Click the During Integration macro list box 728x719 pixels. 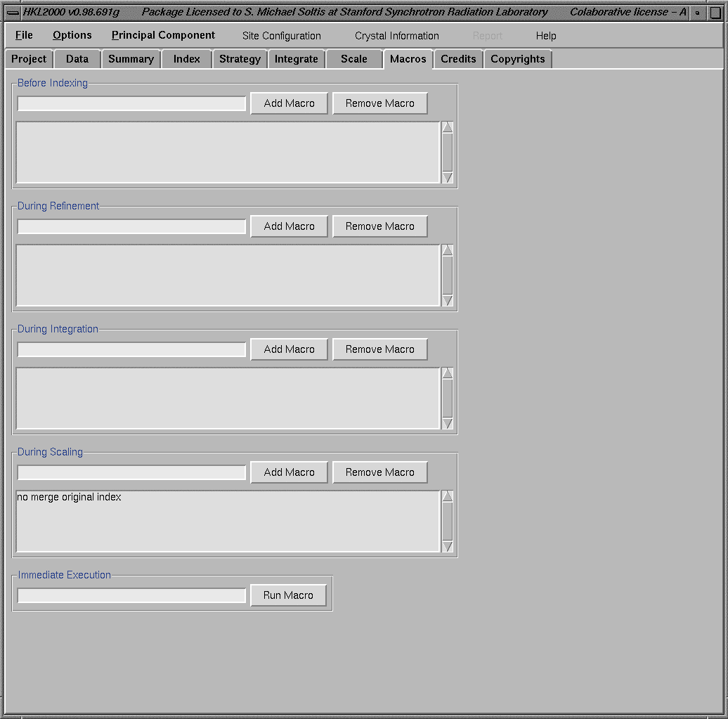click(228, 399)
